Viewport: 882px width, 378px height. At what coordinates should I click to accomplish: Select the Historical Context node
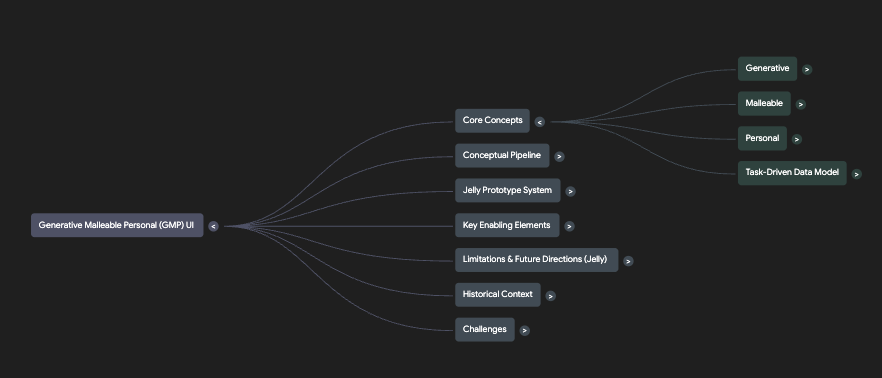click(498, 295)
